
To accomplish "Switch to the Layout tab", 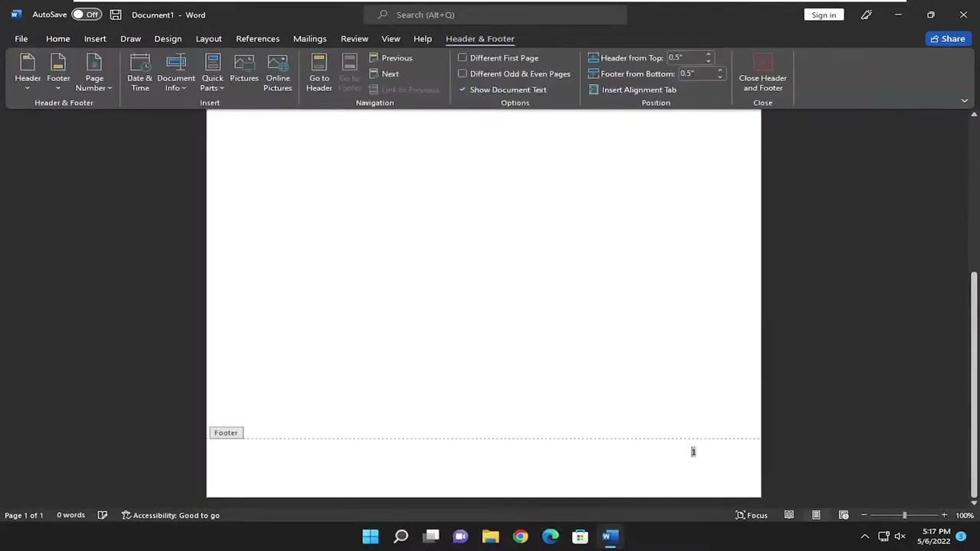I will point(208,38).
